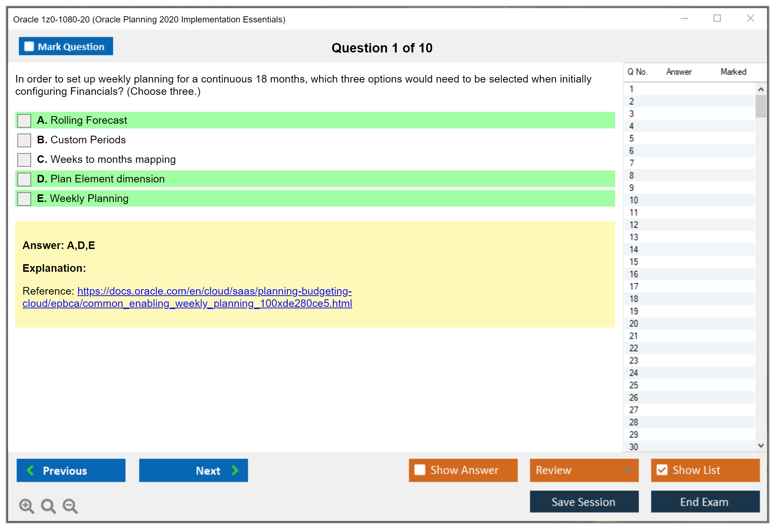Select question 10 in the list

pyautogui.click(x=634, y=200)
